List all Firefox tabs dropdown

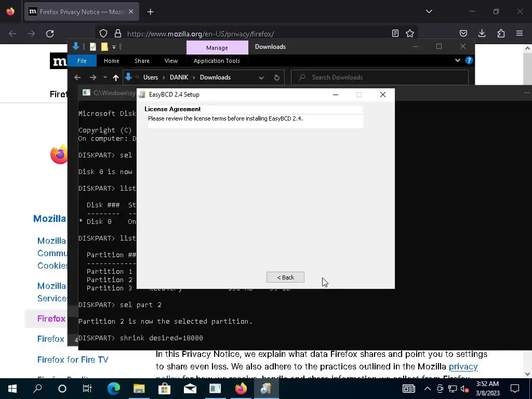(x=429, y=11)
